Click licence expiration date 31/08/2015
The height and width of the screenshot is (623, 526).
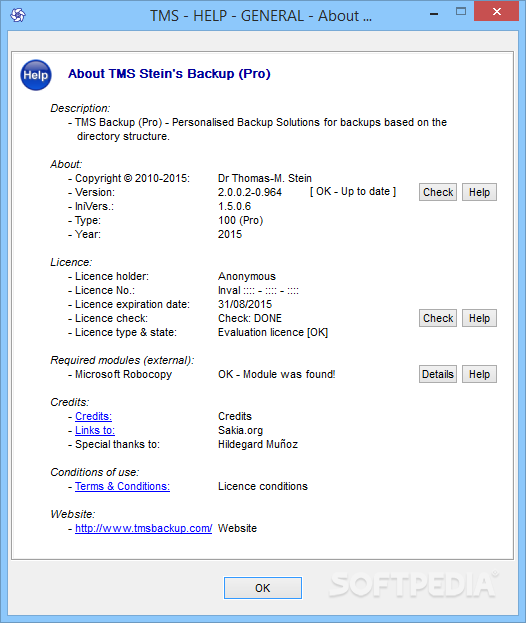(x=245, y=304)
